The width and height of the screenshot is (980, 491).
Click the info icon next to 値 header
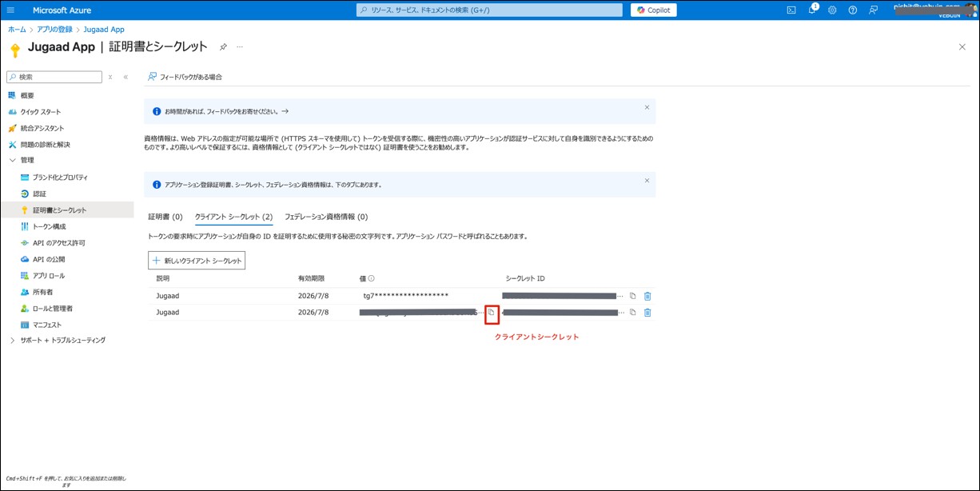point(372,278)
